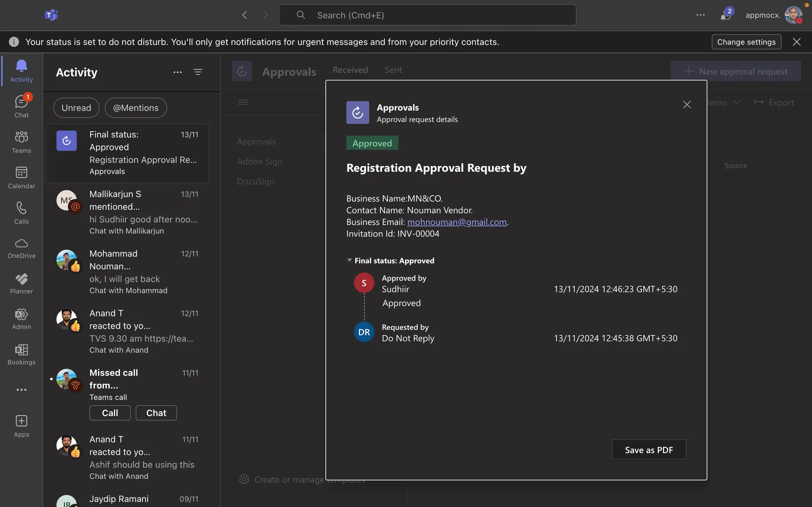Open the notifications bell in title bar
This screenshot has height=507, width=812.
pyautogui.click(x=725, y=16)
